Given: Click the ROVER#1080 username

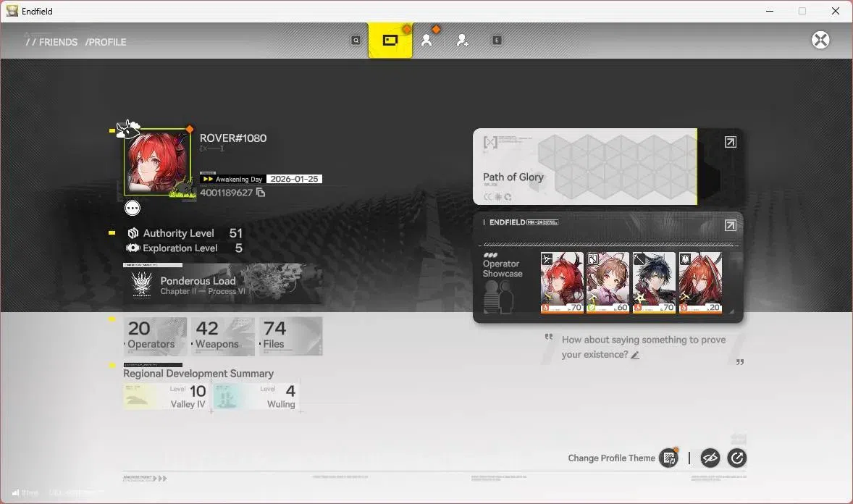Looking at the screenshot, I should 233,138.
